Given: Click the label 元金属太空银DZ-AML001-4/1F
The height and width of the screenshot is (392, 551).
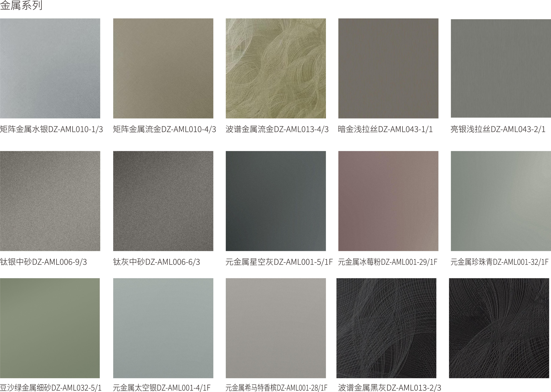Looking at the screenshot, I should pos(162,388).
